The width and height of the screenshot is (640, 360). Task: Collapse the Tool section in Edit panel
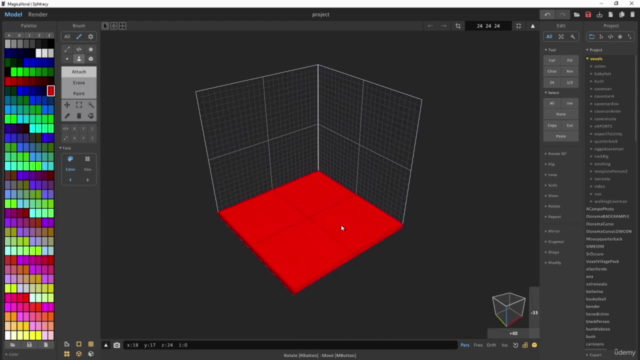click(551, 50)
